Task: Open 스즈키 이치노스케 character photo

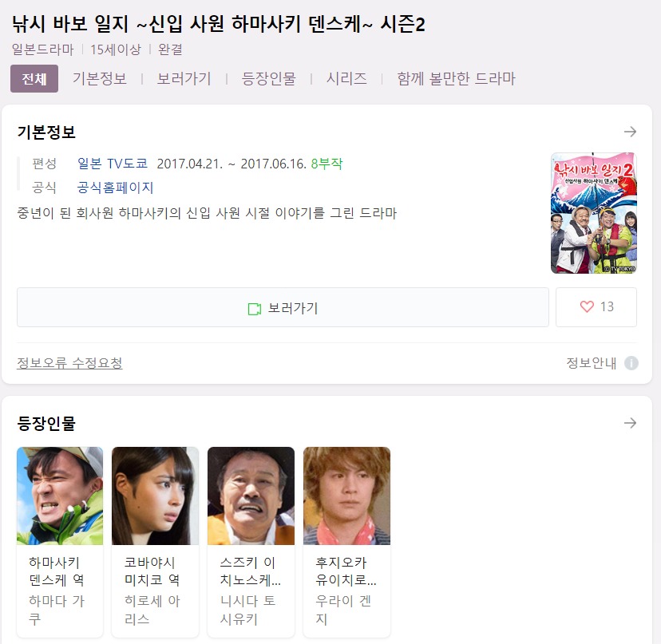Action: [x=251, y=496]
